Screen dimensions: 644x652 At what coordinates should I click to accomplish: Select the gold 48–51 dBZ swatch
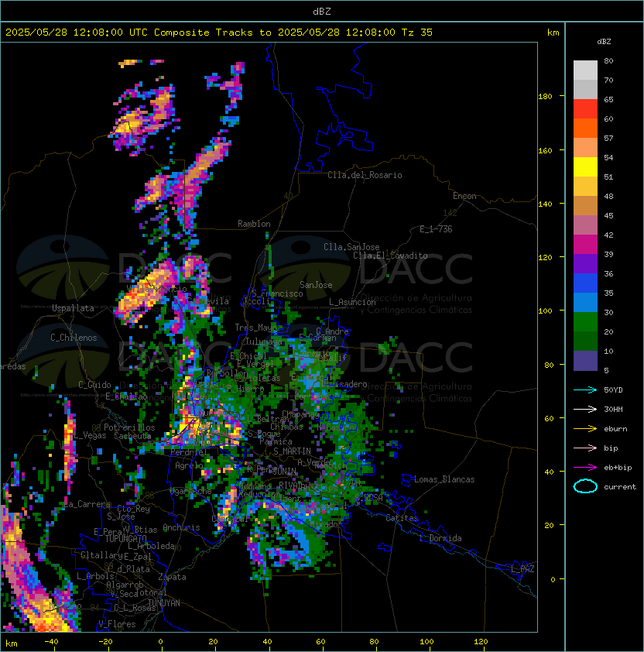[585, 187]
